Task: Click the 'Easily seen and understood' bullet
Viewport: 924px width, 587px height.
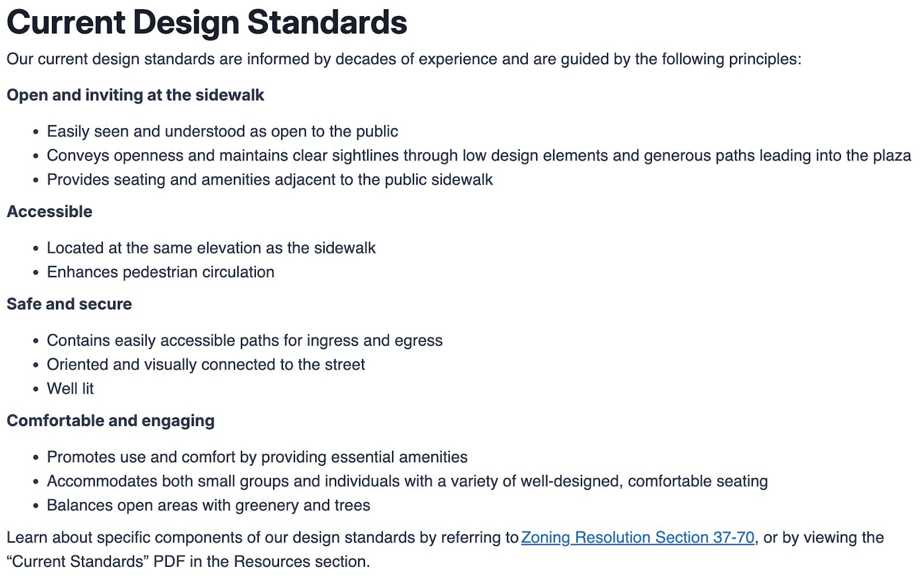Action: 222,132
